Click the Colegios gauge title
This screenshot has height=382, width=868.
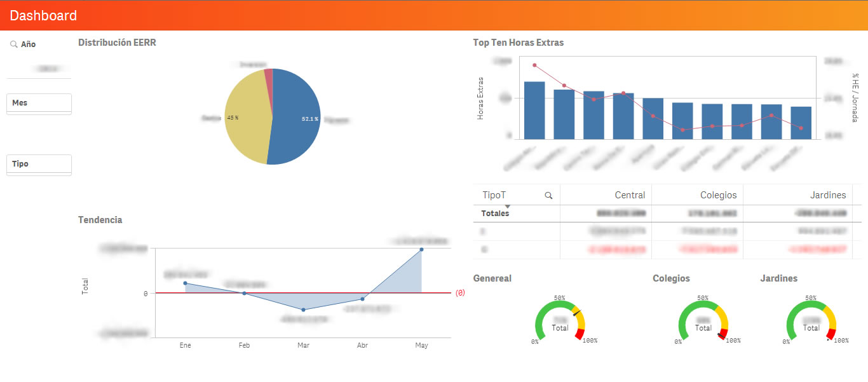coord(671,278)
